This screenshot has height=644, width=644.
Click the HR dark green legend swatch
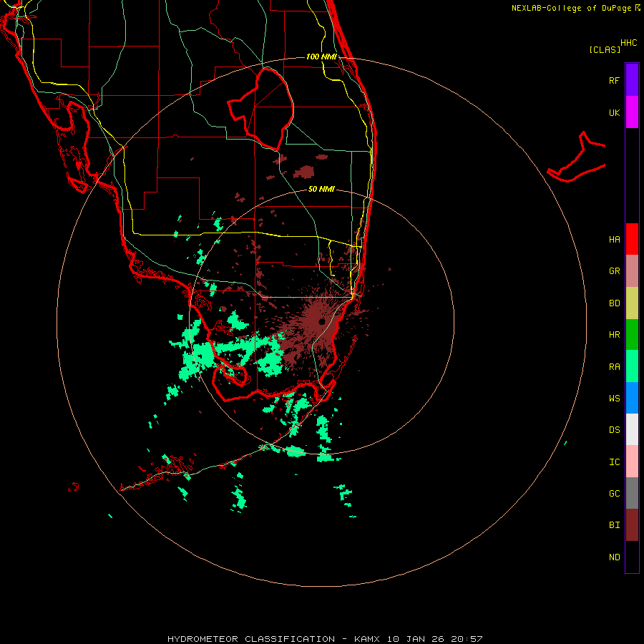(x=632, y=335)
